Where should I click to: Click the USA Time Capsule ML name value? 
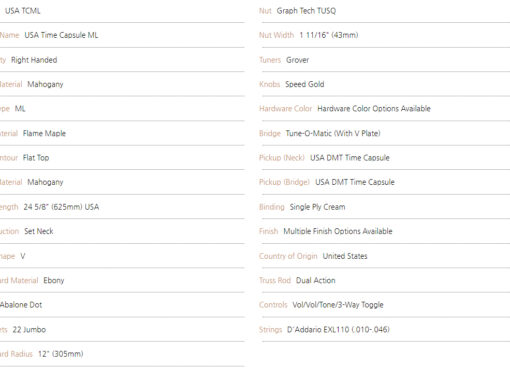(x=61, y=35)
